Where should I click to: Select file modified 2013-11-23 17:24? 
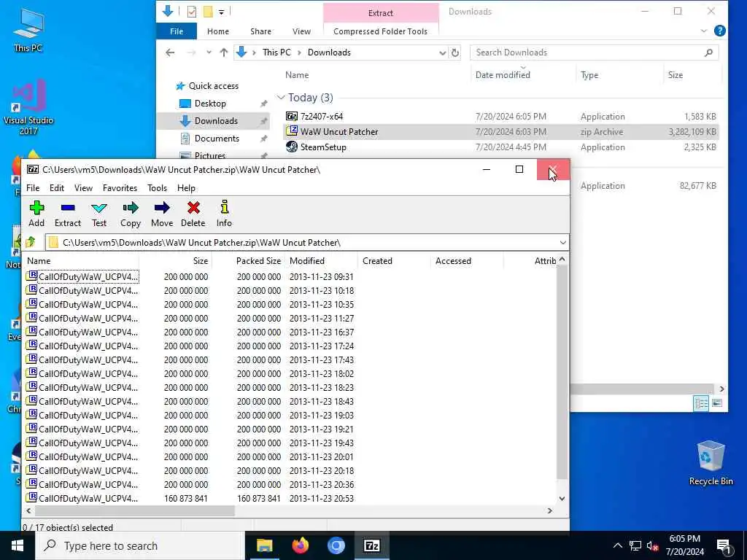pos(290,346)
